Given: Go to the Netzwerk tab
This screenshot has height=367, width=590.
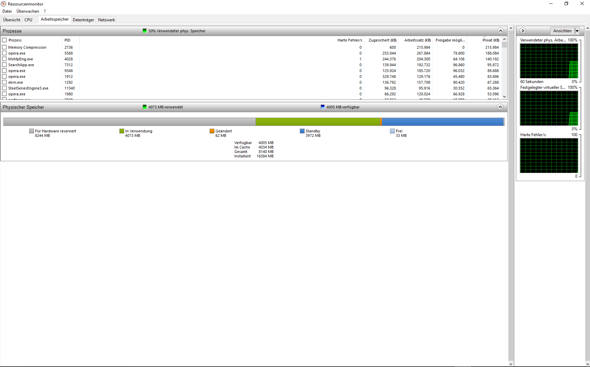Looking at the screenshot, I should [x=106, y=20].
